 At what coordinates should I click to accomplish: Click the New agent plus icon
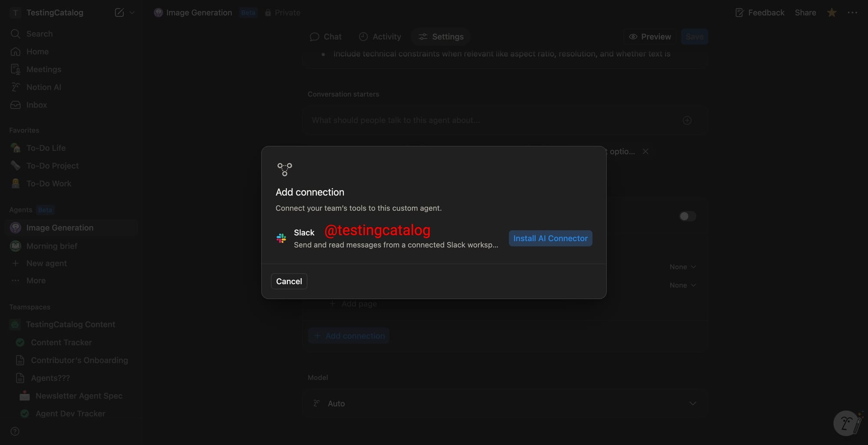tap(15, 263)
